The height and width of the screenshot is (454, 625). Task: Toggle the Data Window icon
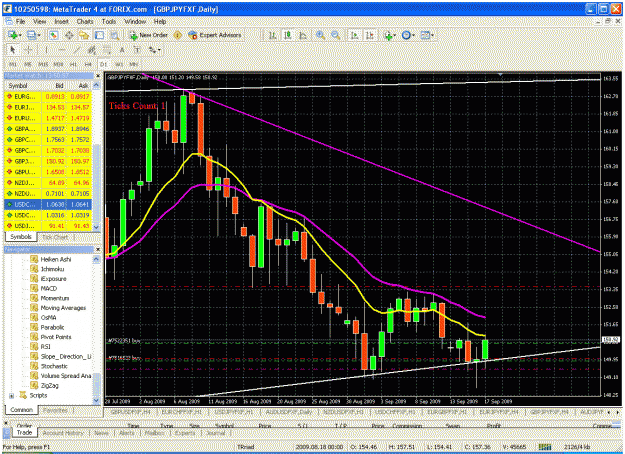click(69, 35)
